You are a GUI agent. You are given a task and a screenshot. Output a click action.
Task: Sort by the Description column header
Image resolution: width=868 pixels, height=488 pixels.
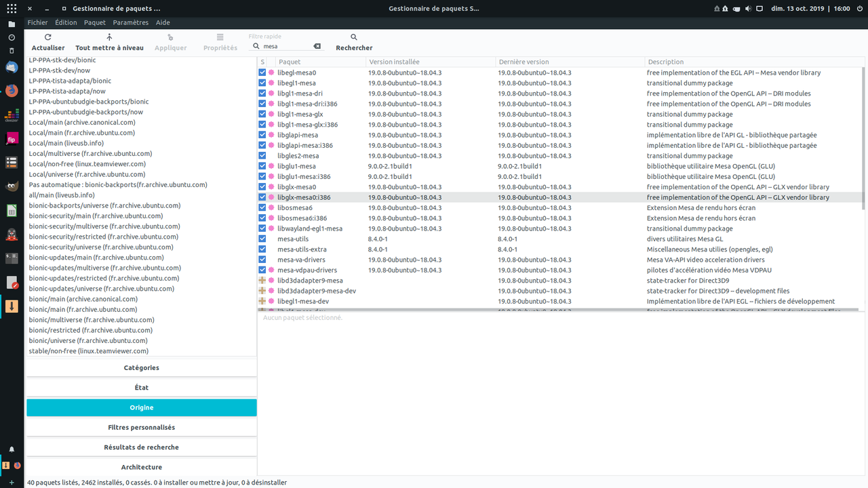755,62
